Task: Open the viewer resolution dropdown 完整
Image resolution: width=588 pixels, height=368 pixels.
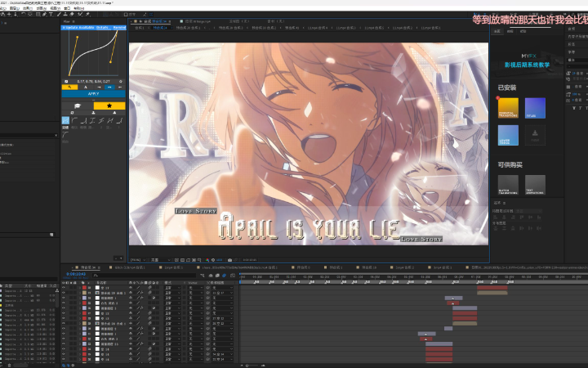Action: coord(160,260)
